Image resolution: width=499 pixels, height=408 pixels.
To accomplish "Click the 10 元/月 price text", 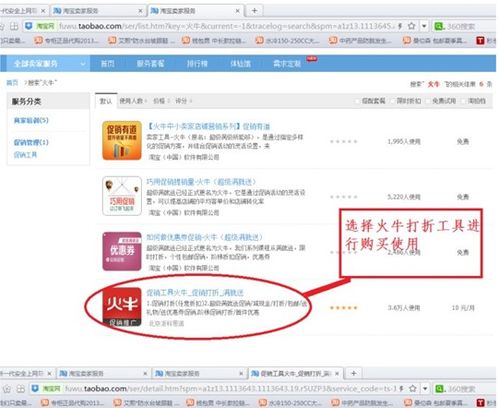I will pos(463,308).
